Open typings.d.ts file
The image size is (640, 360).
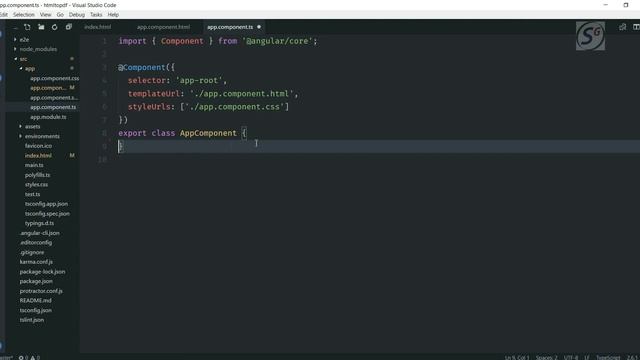pos(39,223)
